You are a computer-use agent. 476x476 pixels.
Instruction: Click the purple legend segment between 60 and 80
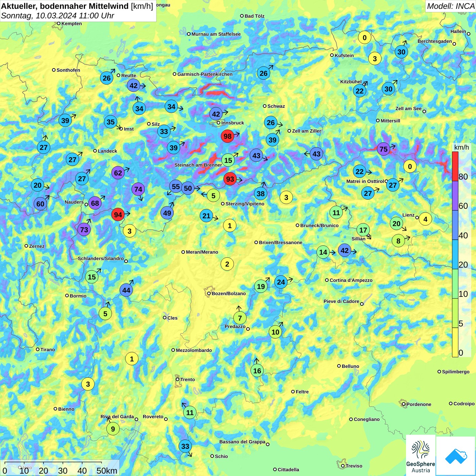click(x=455, y=195)
